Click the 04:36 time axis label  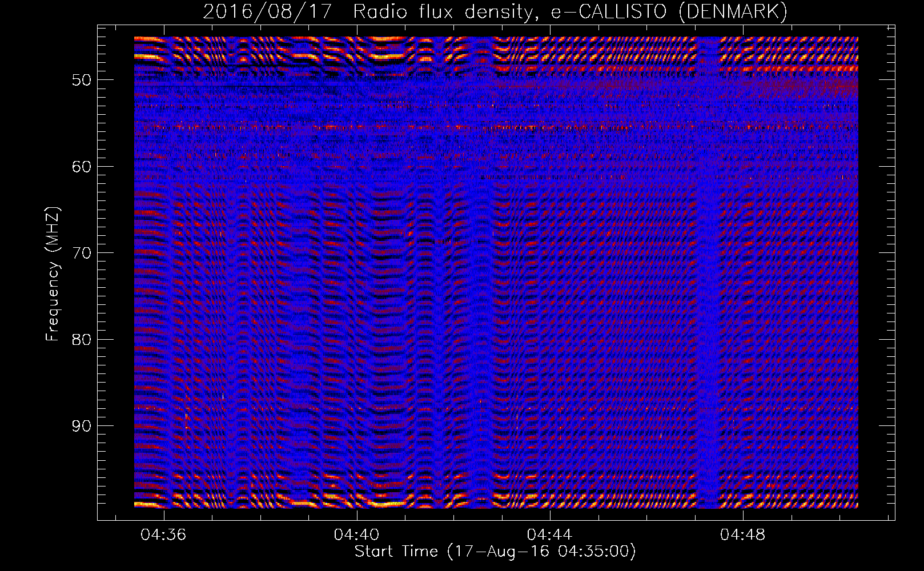[163, 535]
